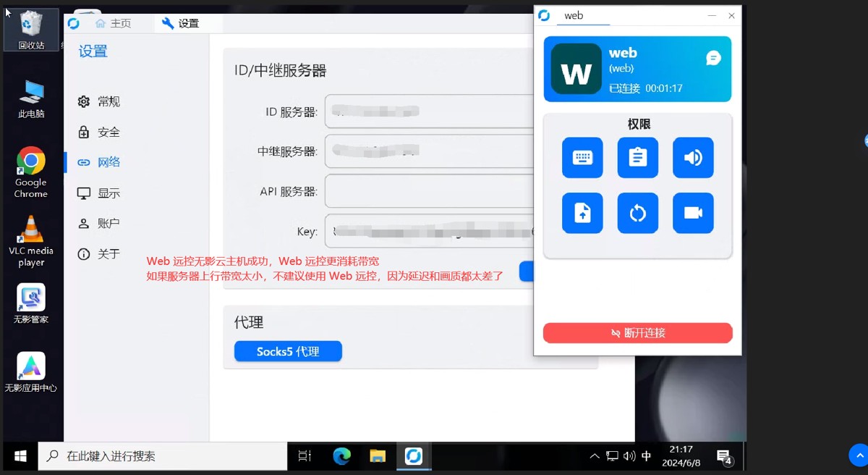Toggle clipboard permission icon
Viewport: 868px width, 475px height.
click(637, 158)
